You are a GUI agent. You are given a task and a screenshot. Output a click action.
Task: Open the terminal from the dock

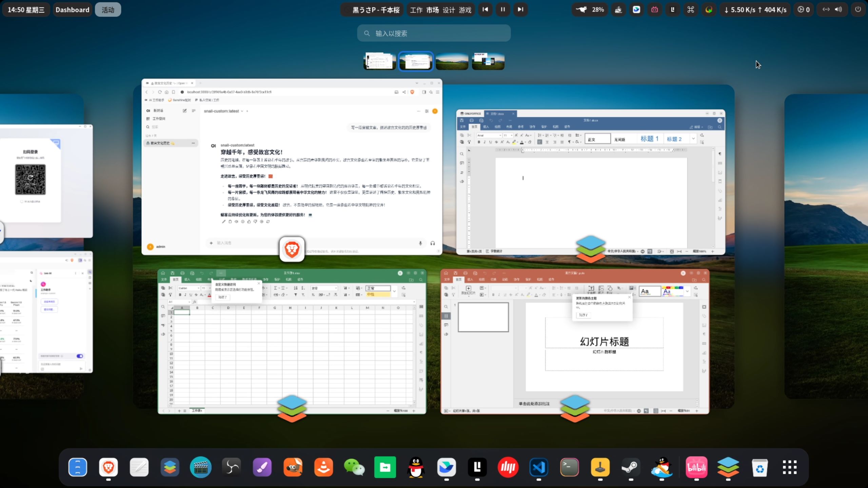click(x=569, y=467)
